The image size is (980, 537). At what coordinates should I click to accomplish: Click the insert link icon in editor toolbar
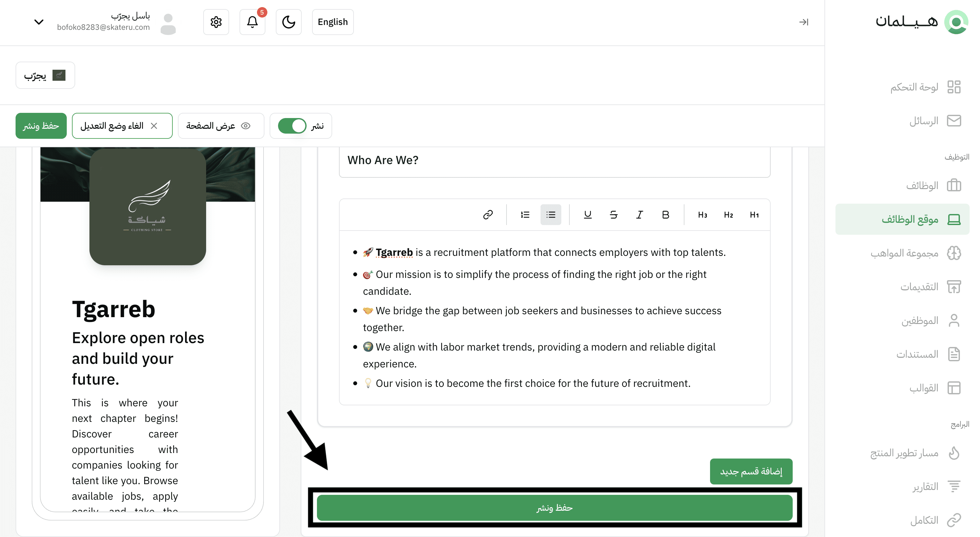click(x=488, y=215)
